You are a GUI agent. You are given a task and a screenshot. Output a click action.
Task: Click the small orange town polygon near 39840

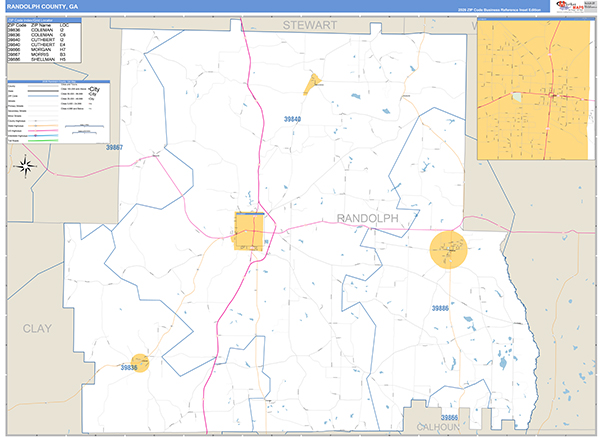pyautogui.click(x=312, y=84)
